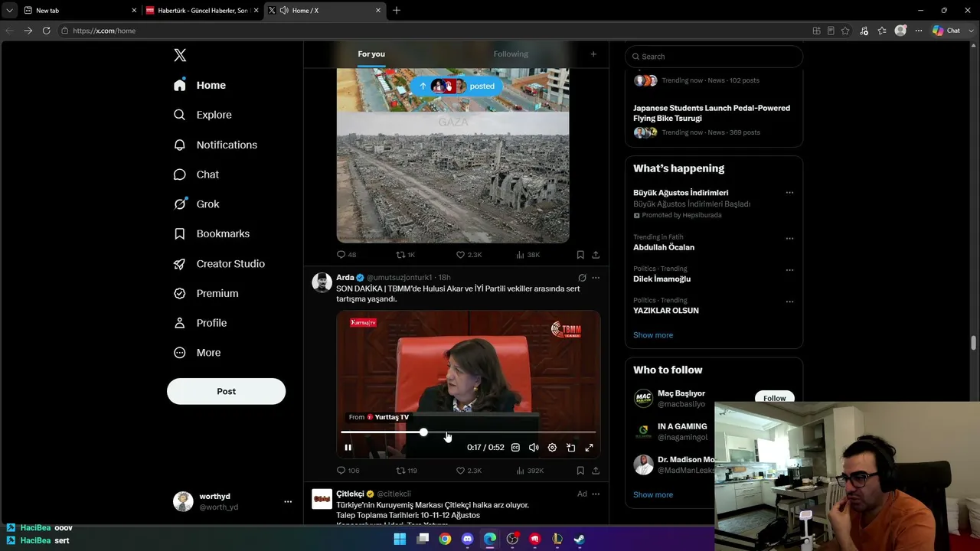The image size is (980, 551).
Task: Open options for YAZIKLAR OLSUN trend
Action: [789, 302]
